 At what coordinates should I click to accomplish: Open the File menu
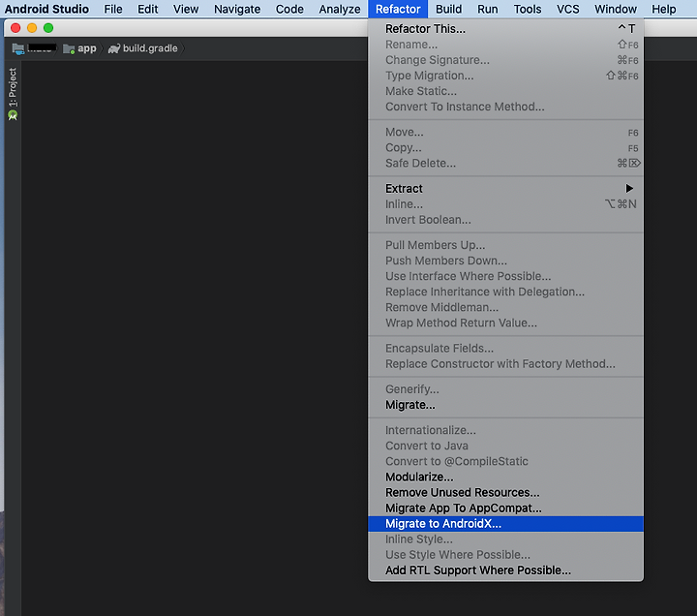113,9
